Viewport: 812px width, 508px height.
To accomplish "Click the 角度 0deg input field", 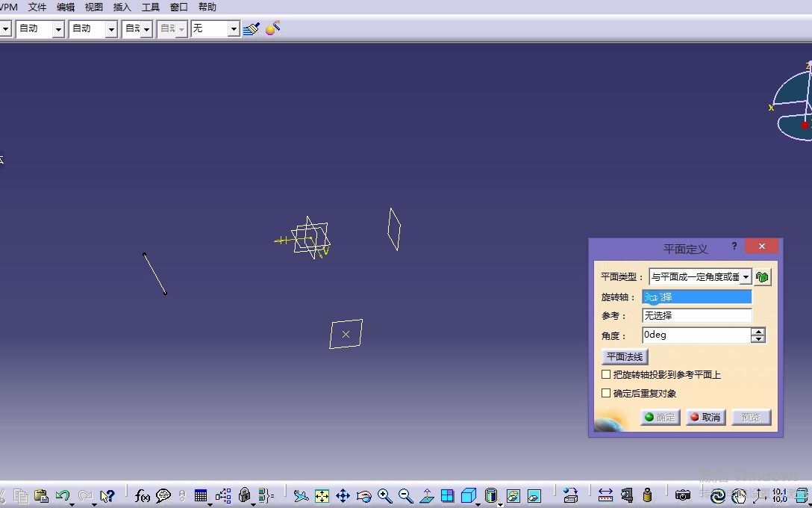I will (696, 335).
